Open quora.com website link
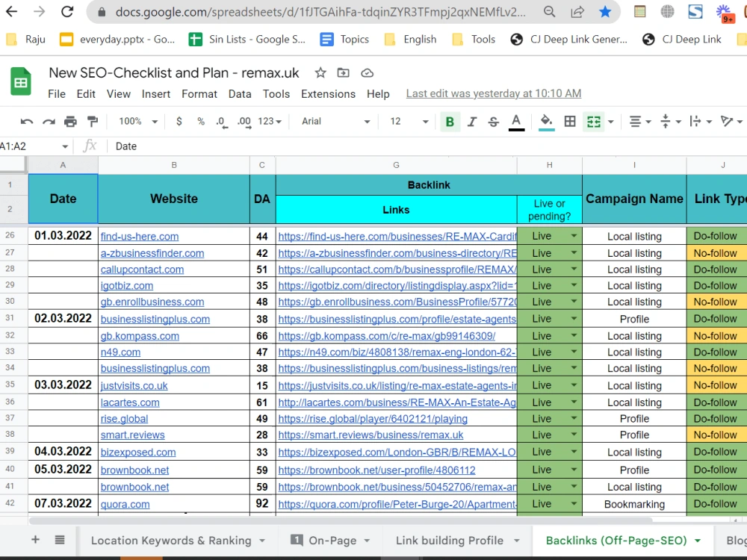Image resolution: width=747 pixels, height=560 pixels. point(125,504)
